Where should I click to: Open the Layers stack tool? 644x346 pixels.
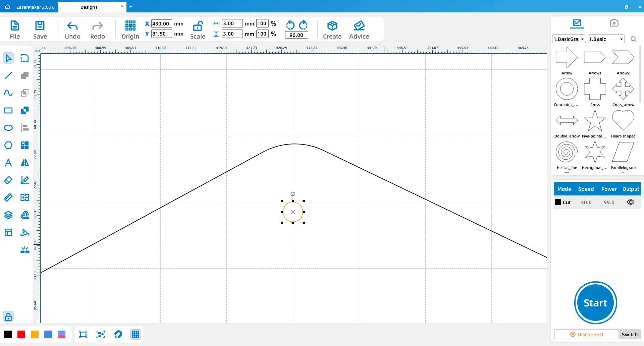[8, 215]
